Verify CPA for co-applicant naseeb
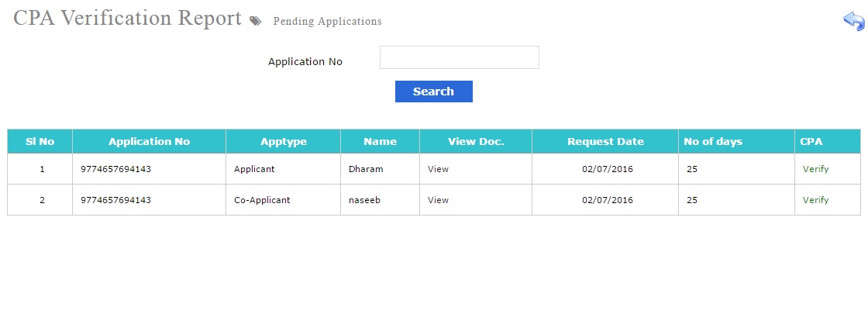The height and width of the screenshot is (321, 868). tap(815, 200)
